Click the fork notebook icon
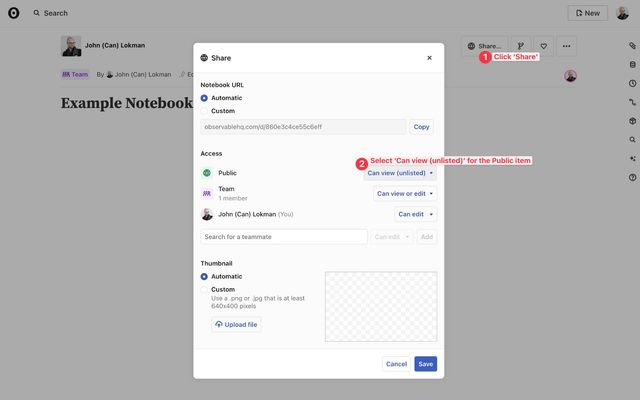Image resolution: width=640 pixels, height=400 pixels. point(520,46)
